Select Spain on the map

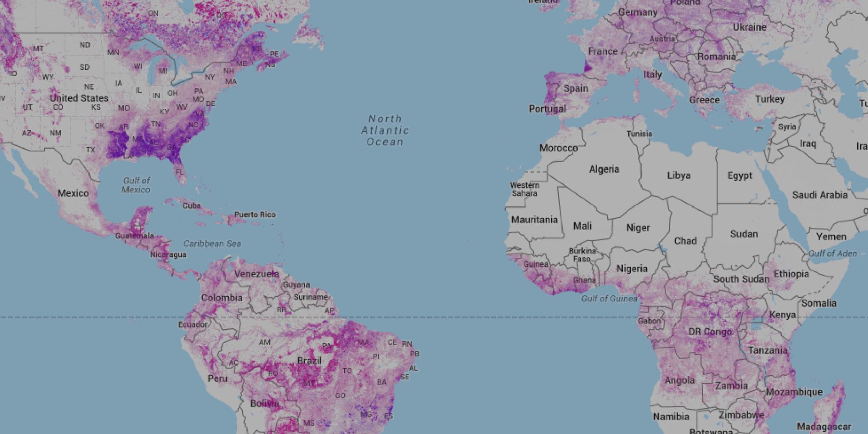coord(575,88)
